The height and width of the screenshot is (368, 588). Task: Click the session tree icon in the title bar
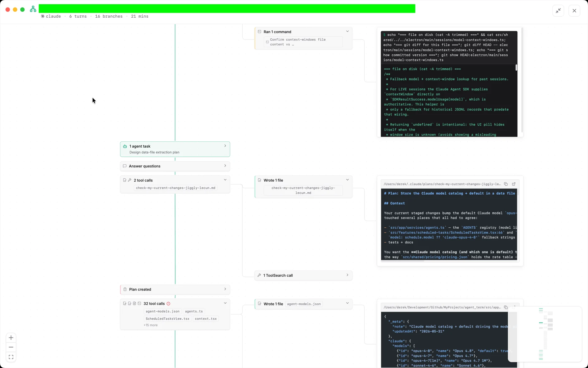[x=33, y=9]
